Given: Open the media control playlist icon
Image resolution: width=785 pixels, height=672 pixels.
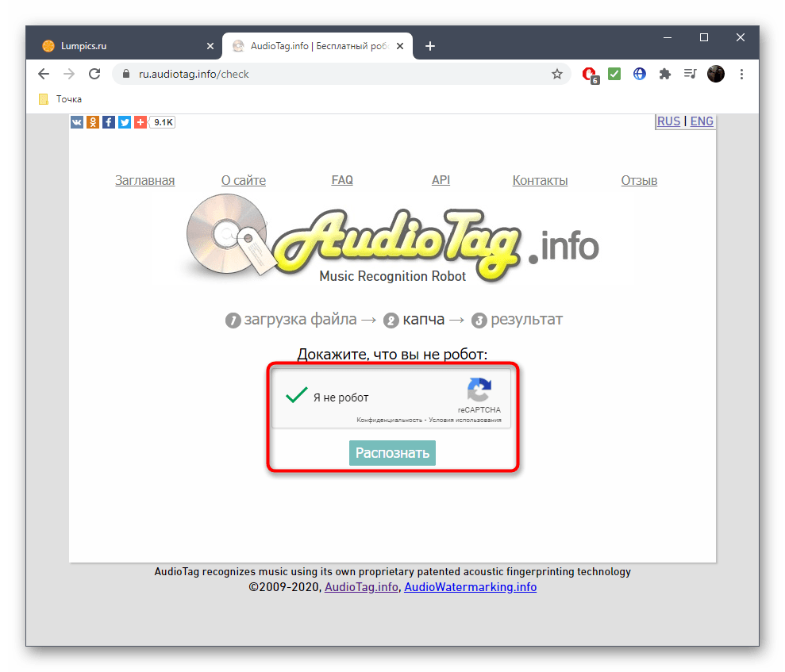Looking at the screenshot, I should click(690, 74).
